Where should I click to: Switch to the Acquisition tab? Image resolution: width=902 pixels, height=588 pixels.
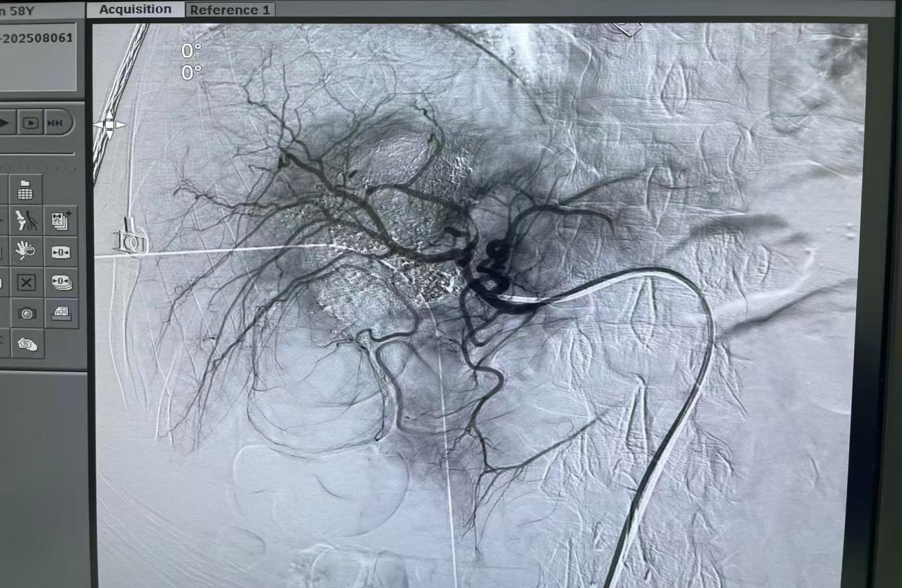pos(135,10)
